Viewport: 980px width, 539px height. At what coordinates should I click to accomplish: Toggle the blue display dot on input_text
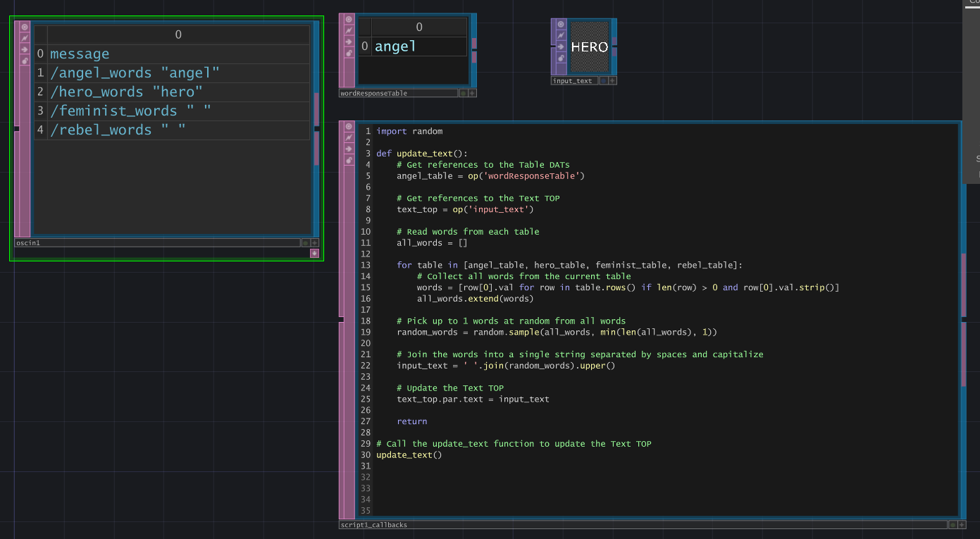point(603,81)
